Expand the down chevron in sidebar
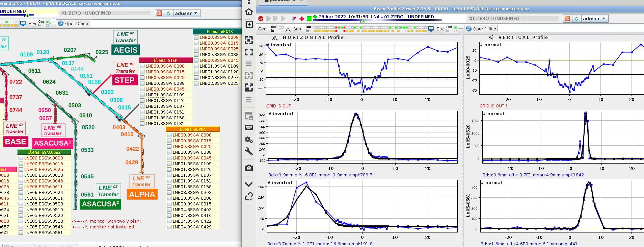Viewport: 644px width, 247px height. tap(249, 184)
